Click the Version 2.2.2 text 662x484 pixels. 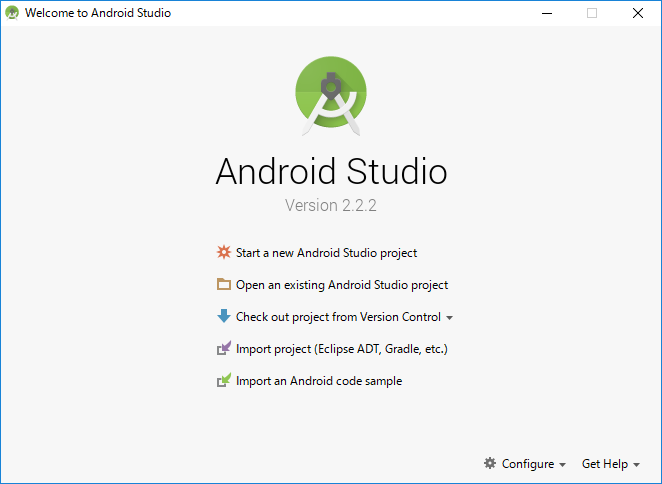click(331, 205)
